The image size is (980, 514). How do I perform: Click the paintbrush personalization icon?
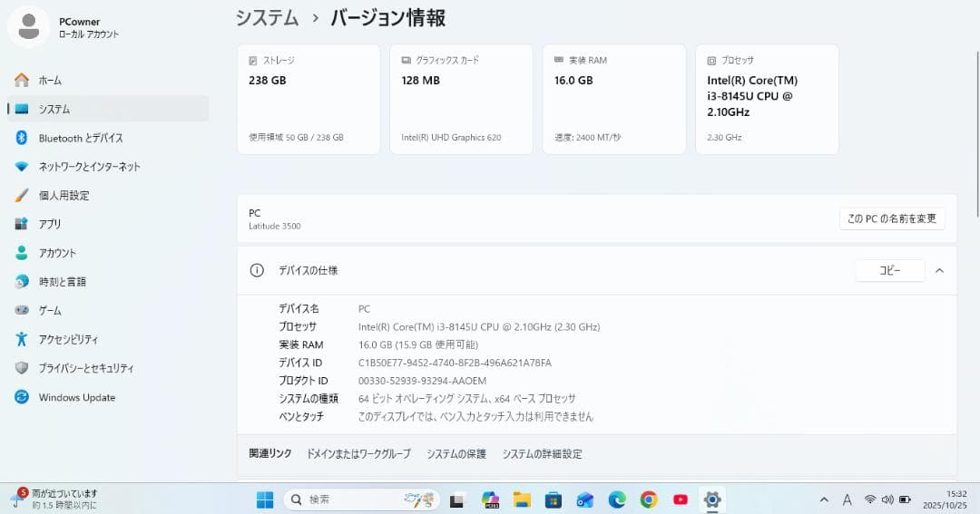[x=22, y=195]
